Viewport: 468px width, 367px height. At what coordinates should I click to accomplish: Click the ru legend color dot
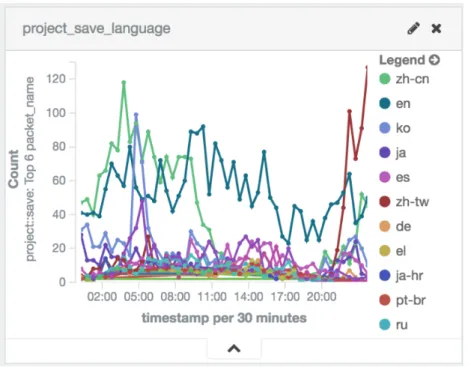(385, 324)
